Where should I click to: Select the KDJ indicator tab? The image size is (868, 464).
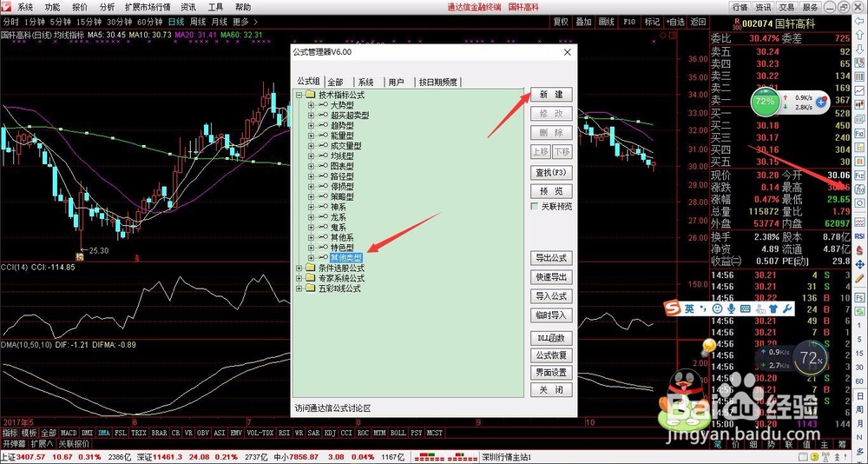tap(331, 433)
